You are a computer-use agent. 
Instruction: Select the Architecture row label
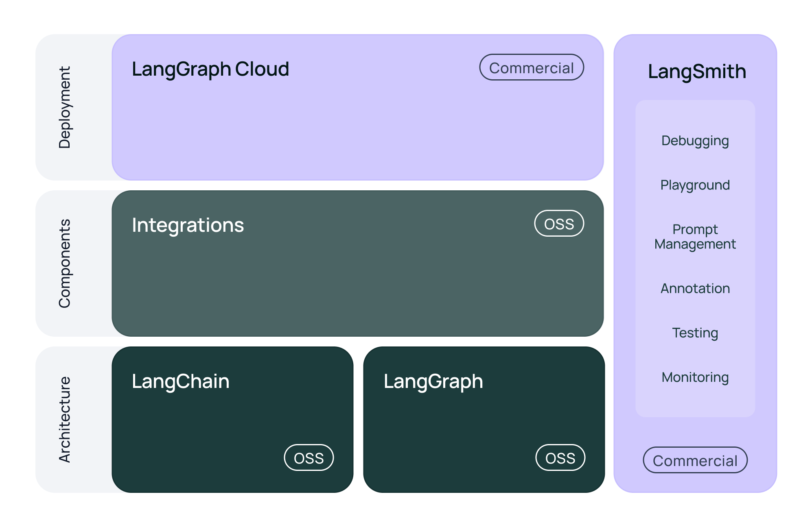65,420
